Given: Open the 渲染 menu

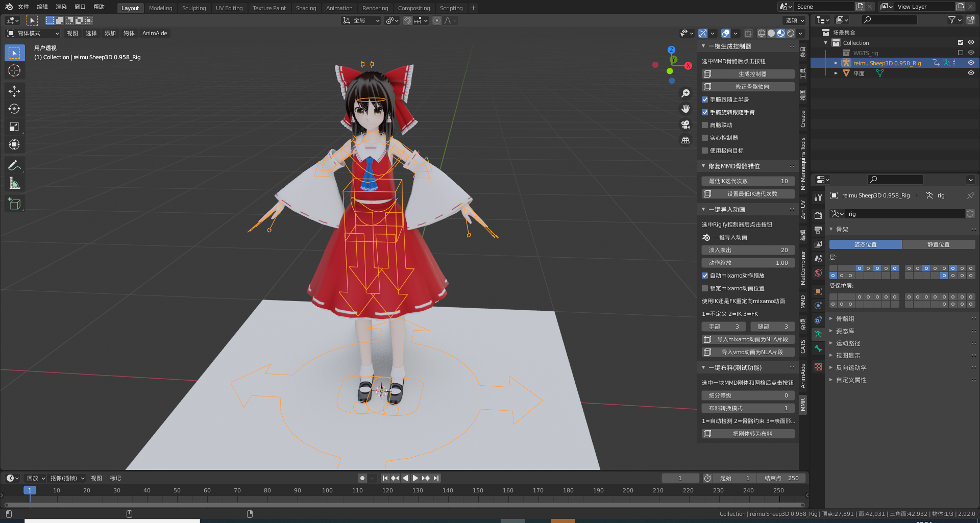Looking at the screenshot, I should [61, 7].
